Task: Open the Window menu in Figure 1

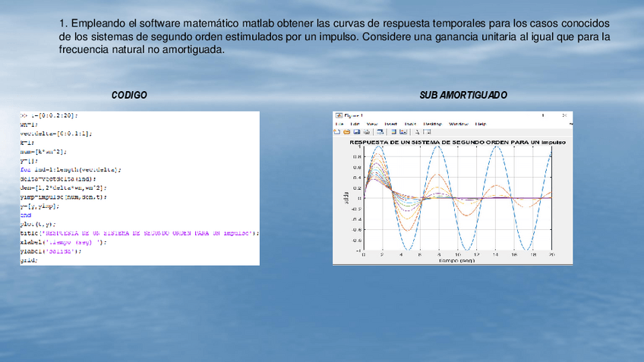Action: [459, 124]
